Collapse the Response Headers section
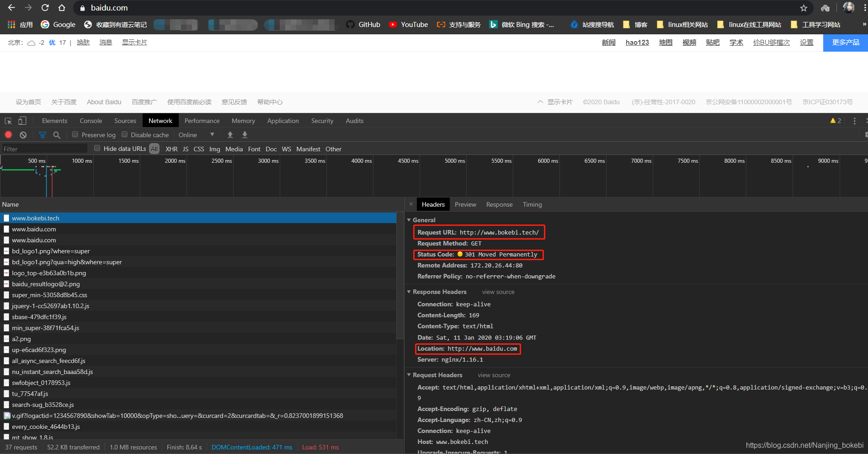The image size is (868, 454). click(409, 292)
